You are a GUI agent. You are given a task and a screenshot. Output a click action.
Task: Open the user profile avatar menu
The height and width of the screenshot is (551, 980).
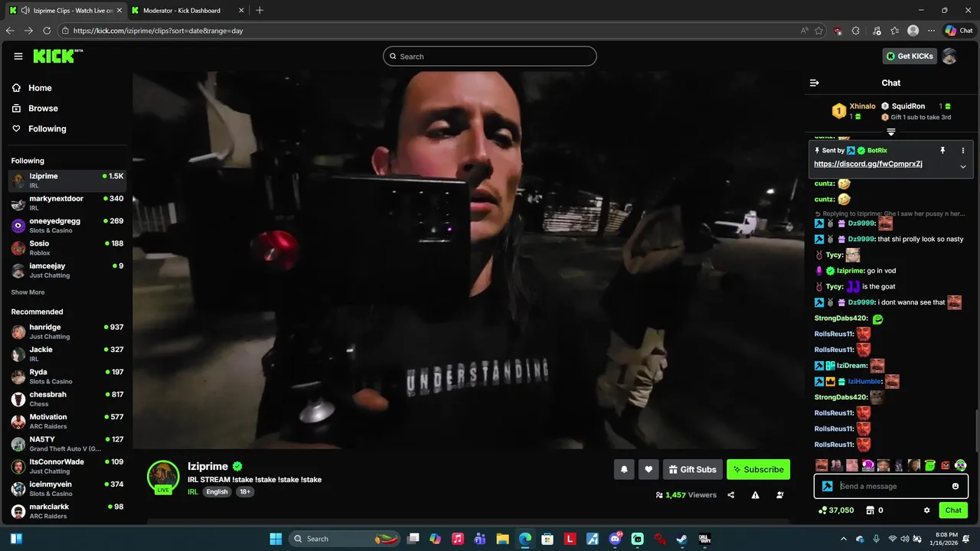click(x=949, y=56)
